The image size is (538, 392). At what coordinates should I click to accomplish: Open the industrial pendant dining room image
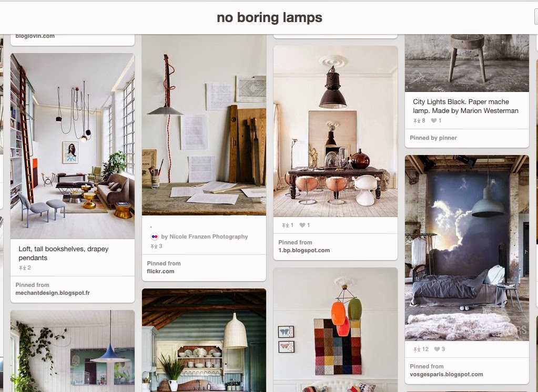(336, 131)
